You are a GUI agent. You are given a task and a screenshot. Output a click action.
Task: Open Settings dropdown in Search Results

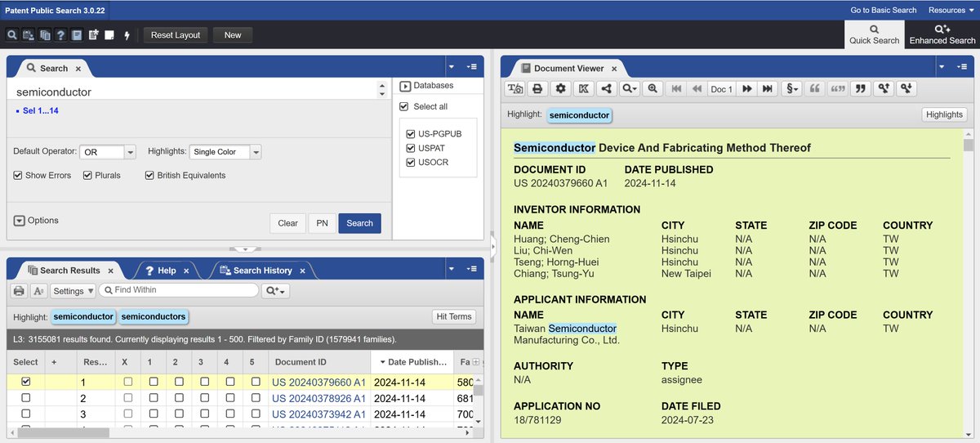point(73,290)
